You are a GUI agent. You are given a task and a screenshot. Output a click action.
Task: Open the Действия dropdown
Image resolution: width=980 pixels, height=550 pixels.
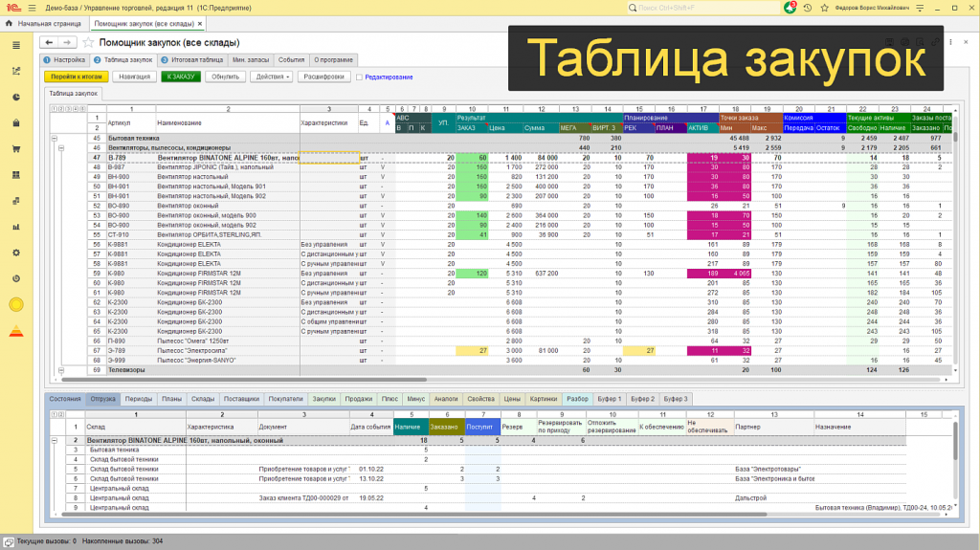click(x=272, y=77)
